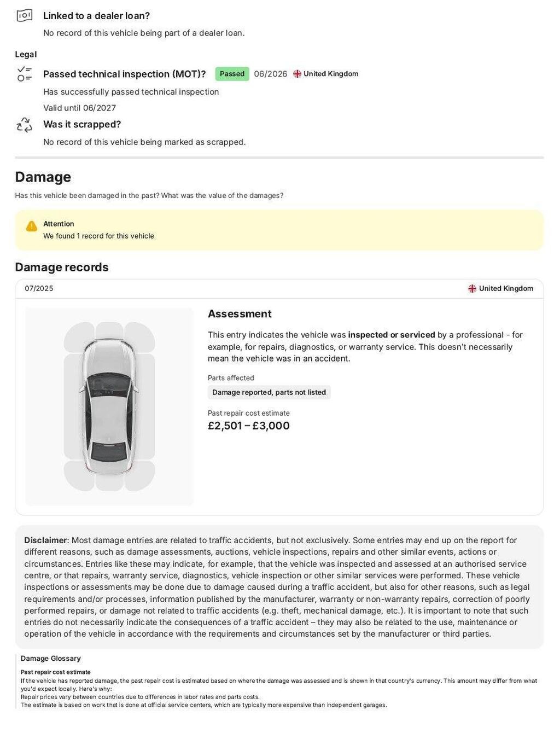The width and height of the screenshot is (560, 733).
Task: Click the yellow attention warning triangle
Action: (x=32, y=226)
